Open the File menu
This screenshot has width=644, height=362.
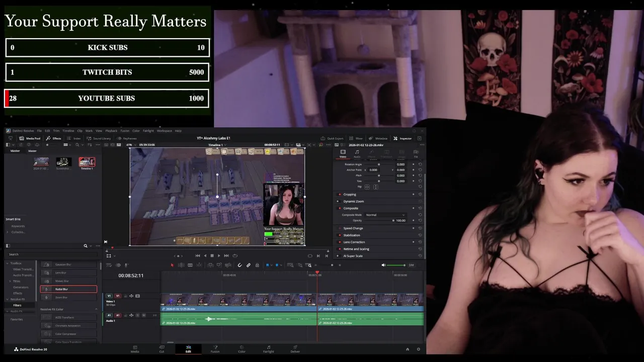[39, 131]
